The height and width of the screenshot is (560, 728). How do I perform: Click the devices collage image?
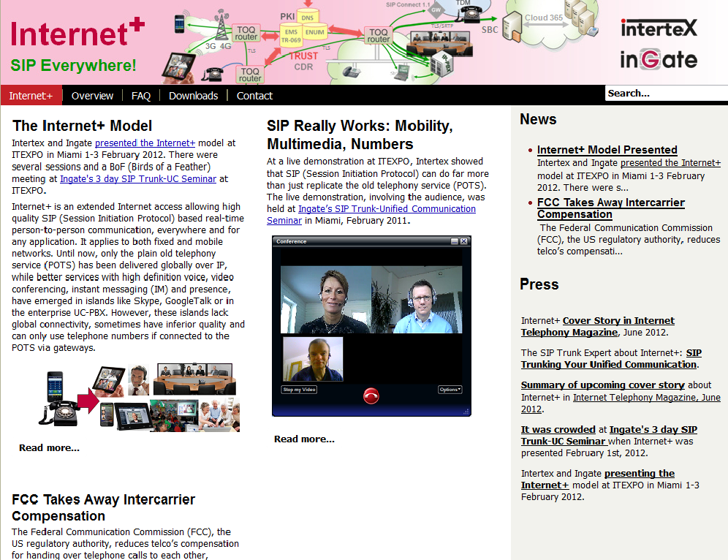point(140,398)
